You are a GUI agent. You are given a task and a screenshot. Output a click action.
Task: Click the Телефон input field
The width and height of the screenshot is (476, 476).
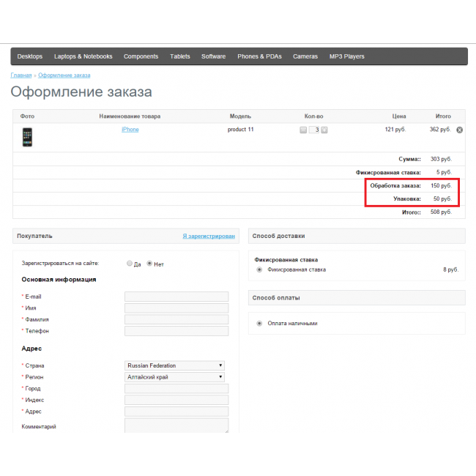click(x=176, y=331)
